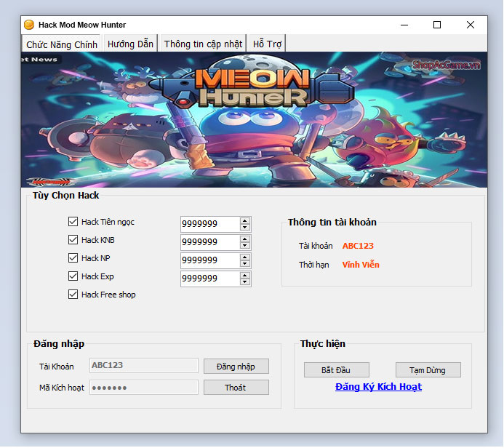This screenshot has height=448, width=504.
Task: Increase the Hack Tiên ngọc value with up arrow
Action: pos(245,220)
